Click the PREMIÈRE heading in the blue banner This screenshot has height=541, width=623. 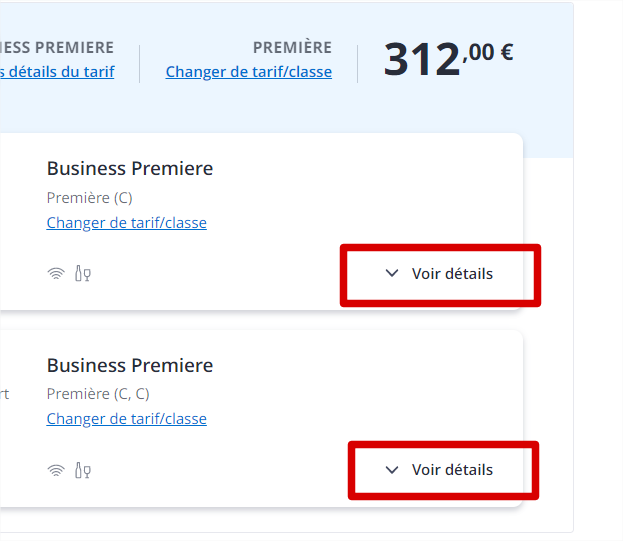coord(292,47)
